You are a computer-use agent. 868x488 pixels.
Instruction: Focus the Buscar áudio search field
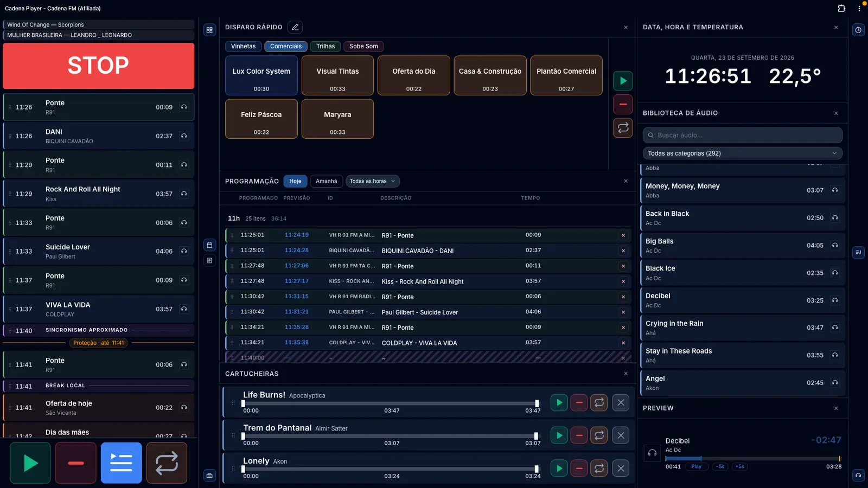tap(742, 135)
